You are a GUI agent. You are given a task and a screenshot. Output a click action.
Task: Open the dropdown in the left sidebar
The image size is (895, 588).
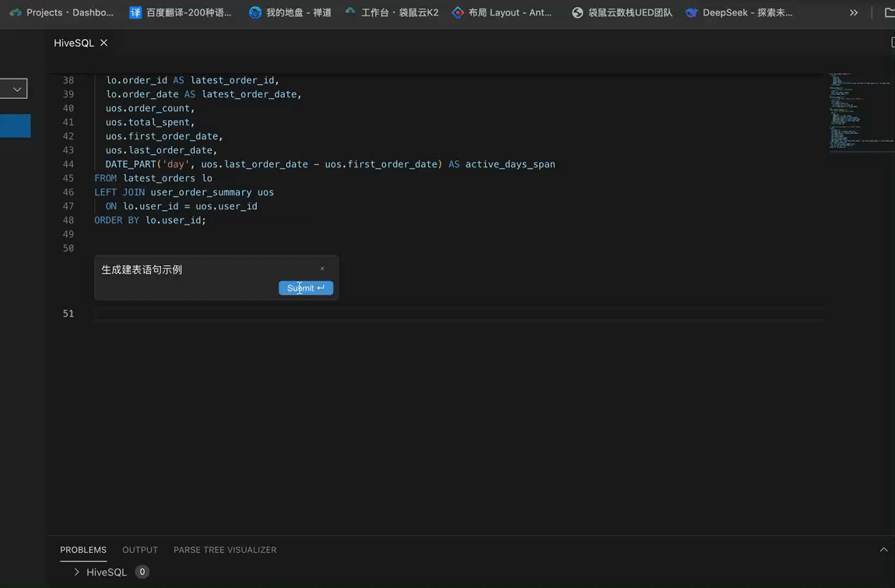click(14, 89)
